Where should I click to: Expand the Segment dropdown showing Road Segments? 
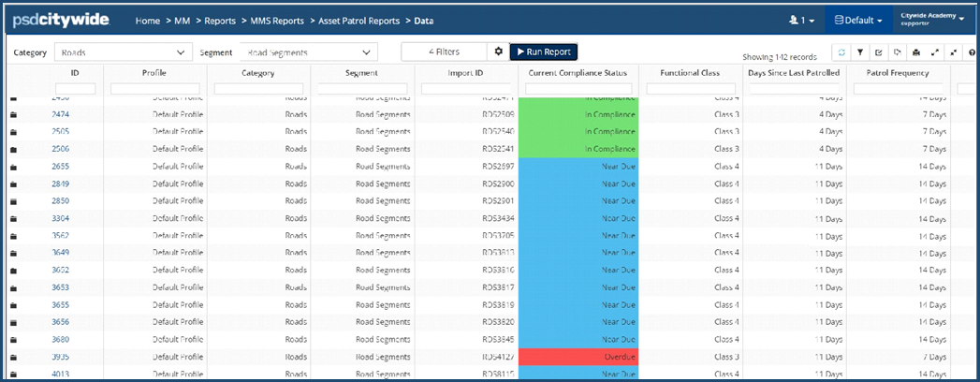[x=308, y=52]
